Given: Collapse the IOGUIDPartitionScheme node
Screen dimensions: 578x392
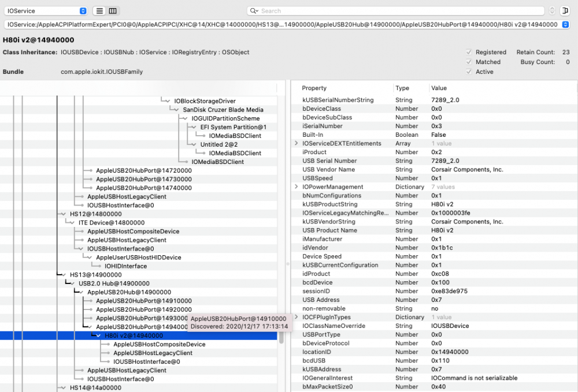Looking at the screenshot, I should (x=186, y=118).
